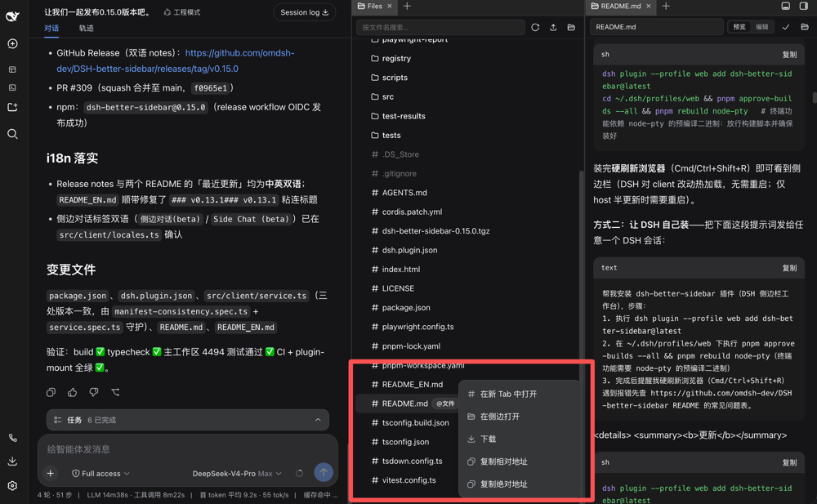Open settings gear in the left sidebar
Image resolution: width=817 pixels, height=504 pixels.
point(12,486)
